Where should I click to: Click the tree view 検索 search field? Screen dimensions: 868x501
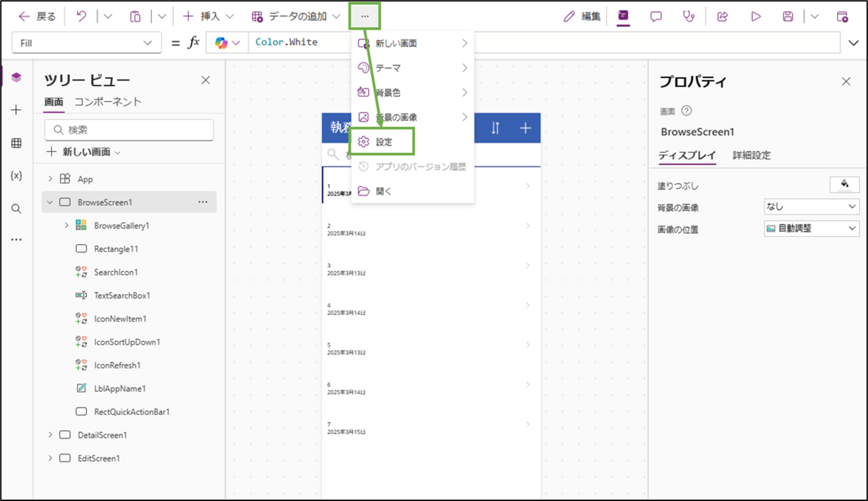click(x=129, y=130)
